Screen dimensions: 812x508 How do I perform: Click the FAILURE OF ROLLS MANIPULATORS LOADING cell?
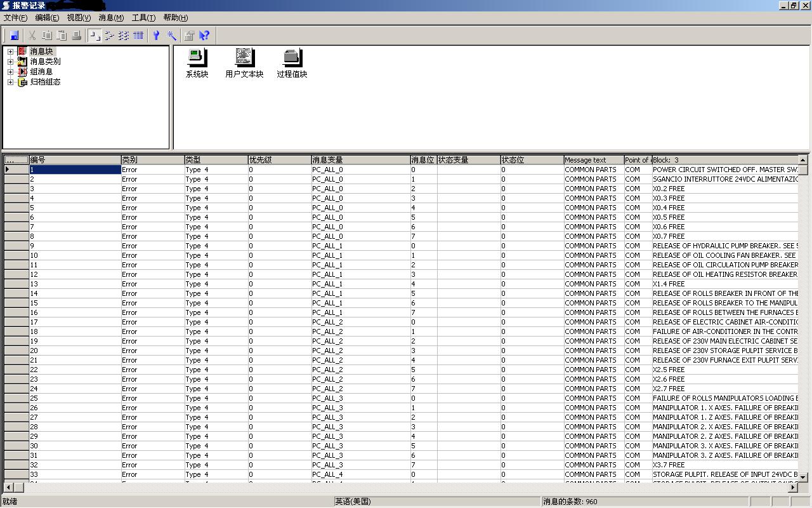click(724, 398)
